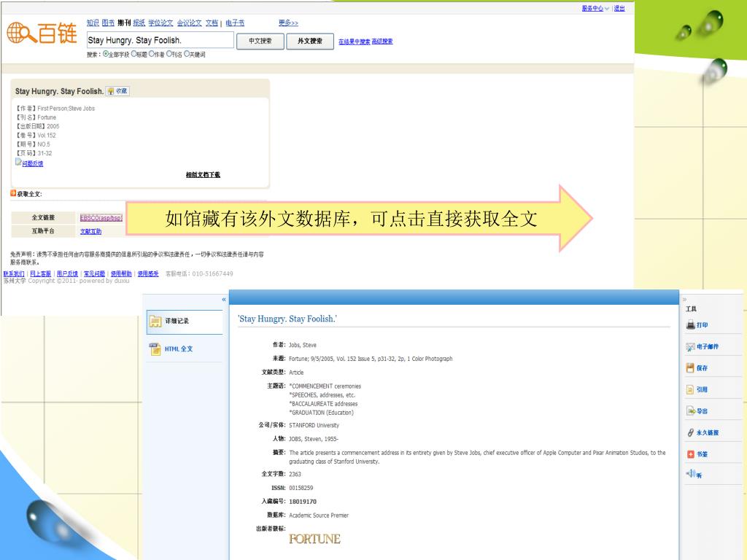Click the 百链 globe logo

(21, 33)
